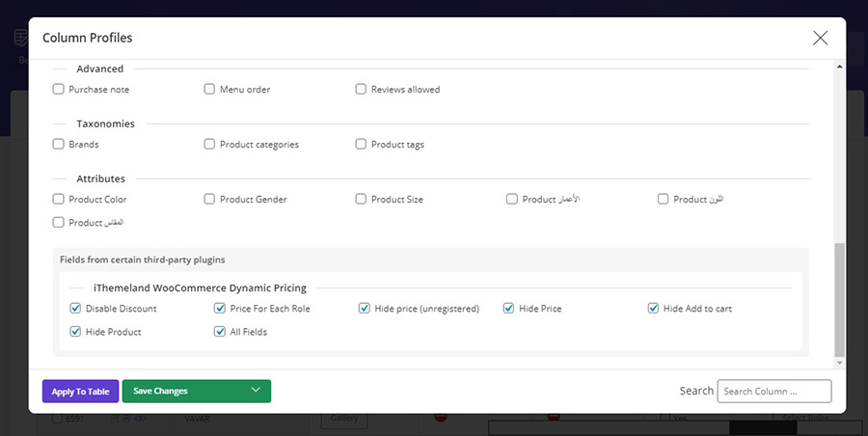Click the dialog scrollbar down arrow
The height and width of the screenshot is (436, 868).
tap(839, 363)
